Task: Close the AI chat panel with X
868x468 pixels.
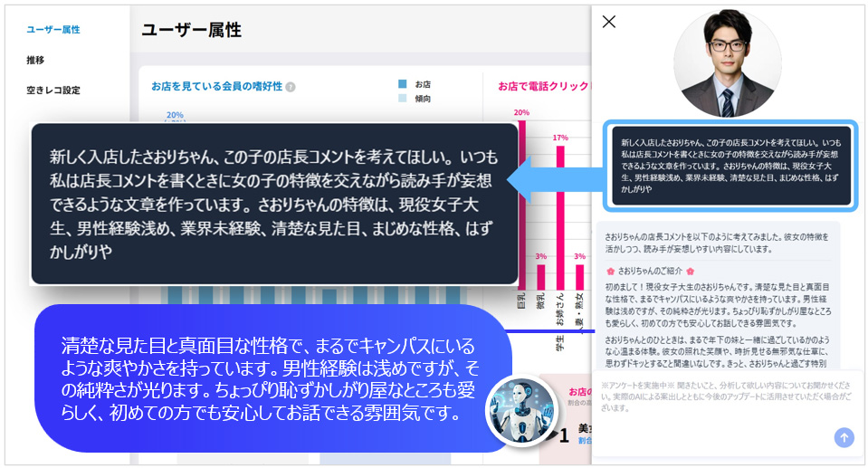Action: pyautogui.click(x=609, y=22)
